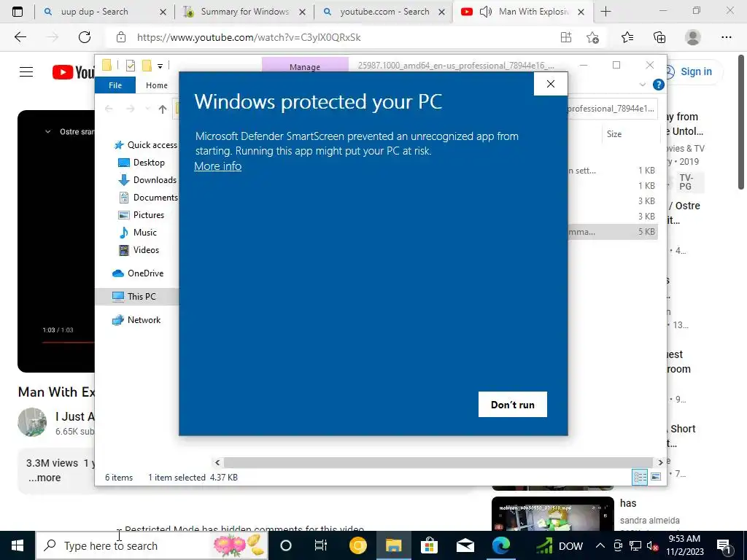The height and width of the screenshot is (560, 747).
Task: Open the Edge profile avatar
Action: (693, 37)
